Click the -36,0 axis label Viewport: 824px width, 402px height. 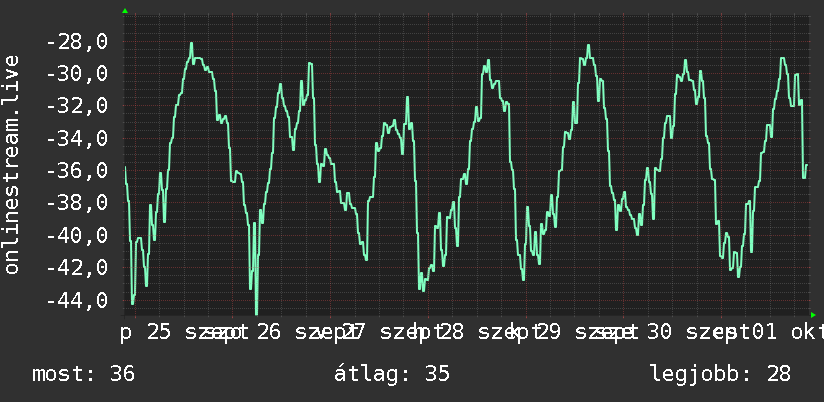[x=77, y=171]
